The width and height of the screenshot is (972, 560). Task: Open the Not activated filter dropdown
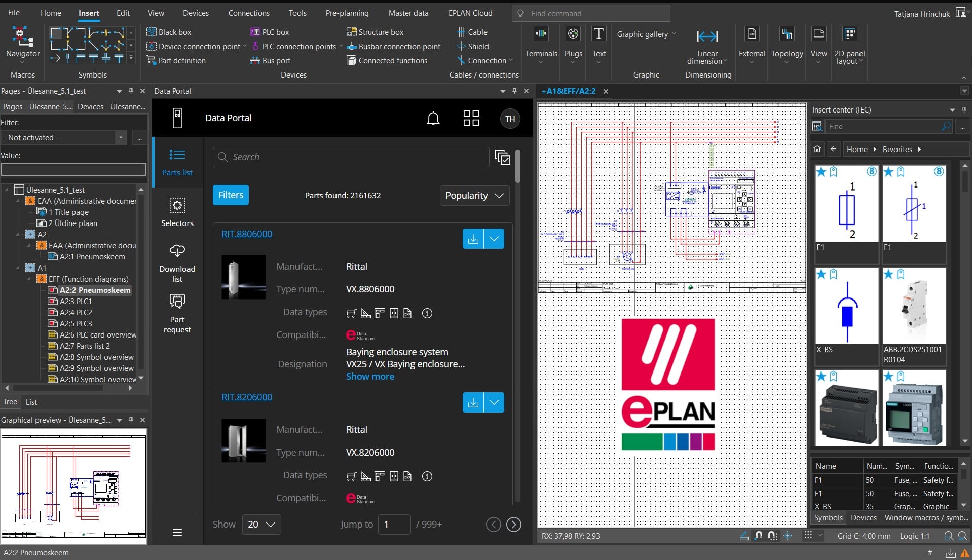121,137
